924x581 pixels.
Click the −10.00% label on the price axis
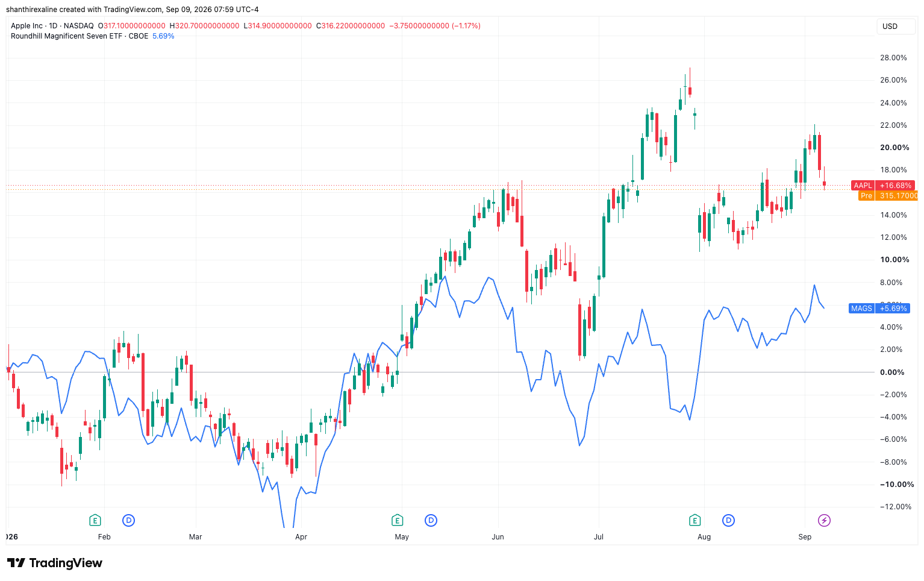point(897,485)
